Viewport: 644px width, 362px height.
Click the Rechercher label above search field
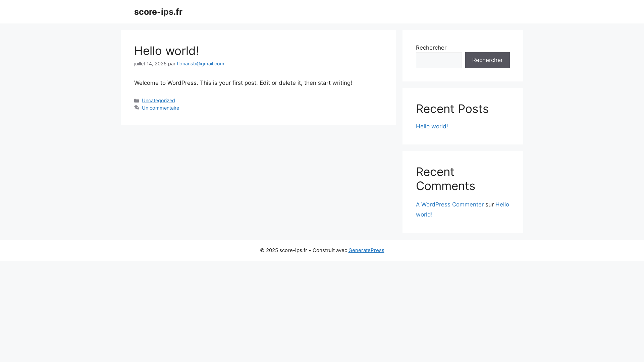431,48
